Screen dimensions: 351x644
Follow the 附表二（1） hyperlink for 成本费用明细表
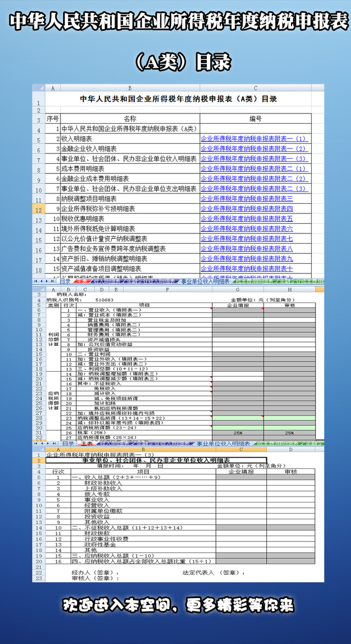tap(253, 169)
